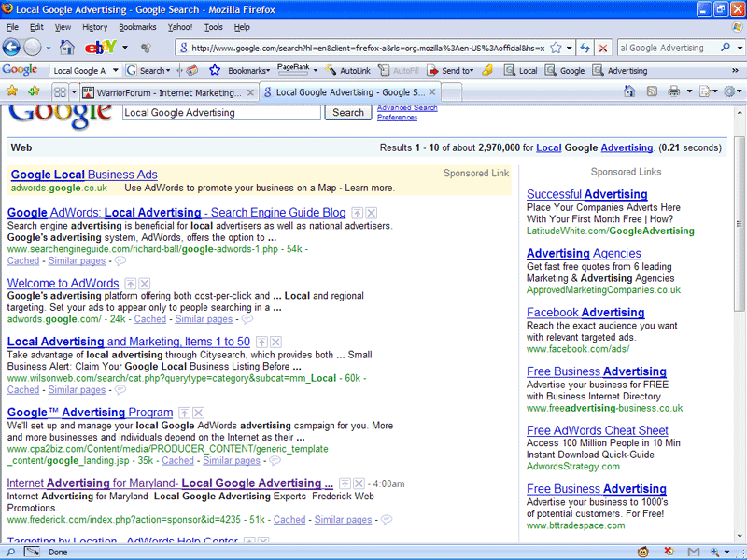Click the Gmail M icon in status bar
The height and width of the screenshot is (560, 747).
point(694,552)
